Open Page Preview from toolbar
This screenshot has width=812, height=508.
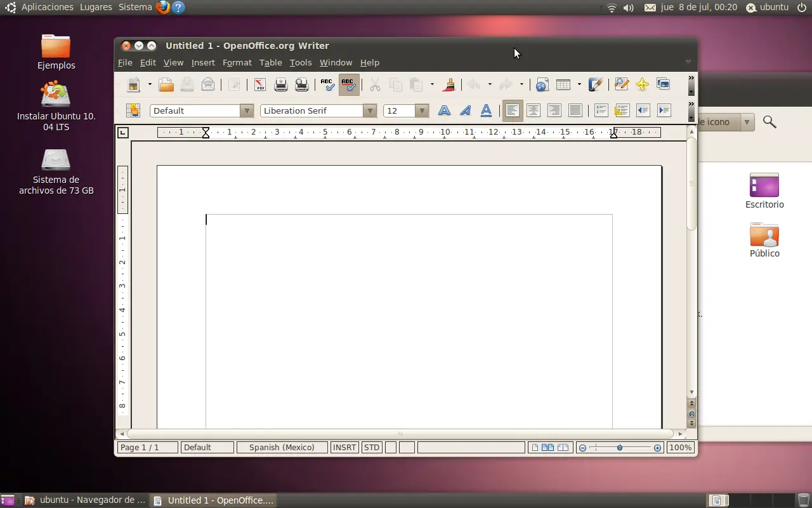(302, 84)
